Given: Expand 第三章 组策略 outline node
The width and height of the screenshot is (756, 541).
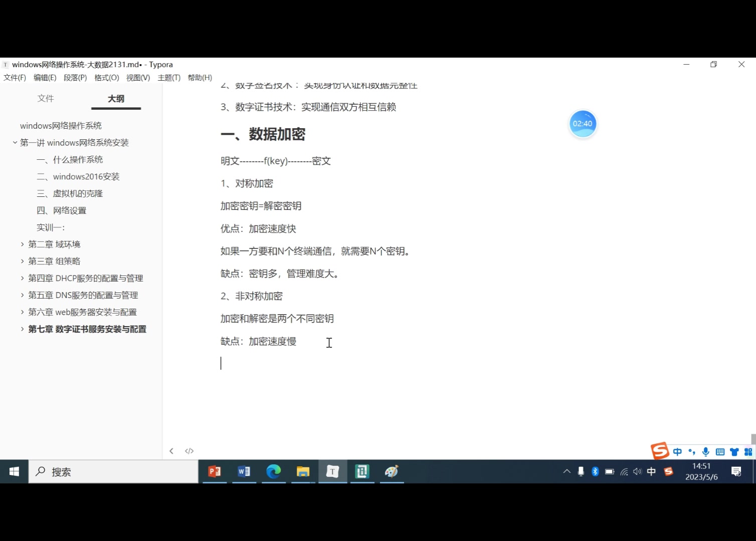Looking at the screenshot, I should (22, 261).
